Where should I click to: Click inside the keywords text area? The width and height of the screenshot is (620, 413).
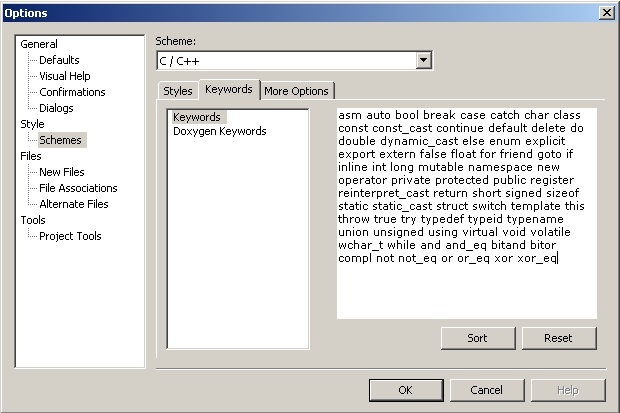[467, 214]
